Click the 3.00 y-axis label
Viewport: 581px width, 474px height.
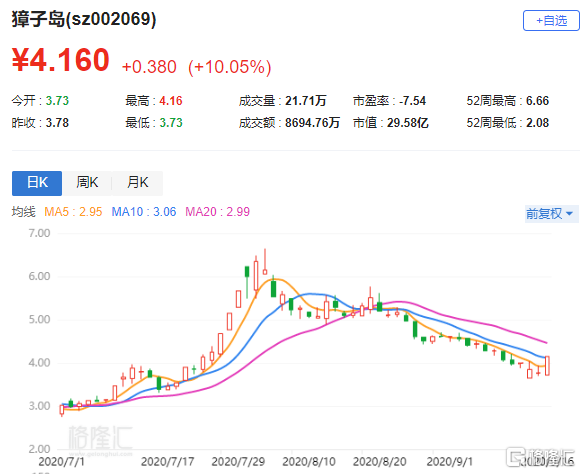click(39, 406)
